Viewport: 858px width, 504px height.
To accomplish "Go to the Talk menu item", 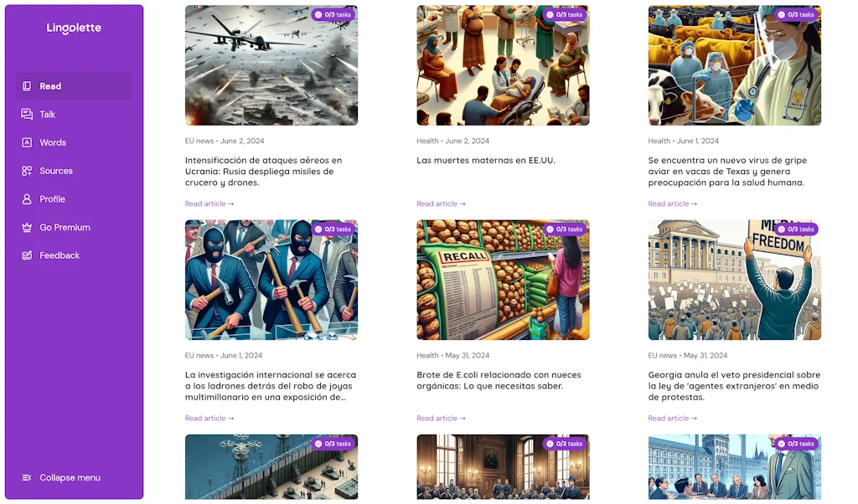I will pyautogui.click(x=74, y=114).
